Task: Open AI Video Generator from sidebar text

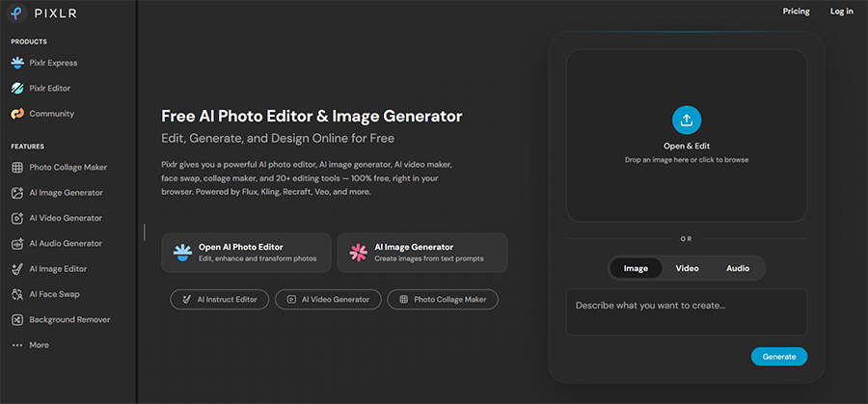Action: tap(66, 219)
